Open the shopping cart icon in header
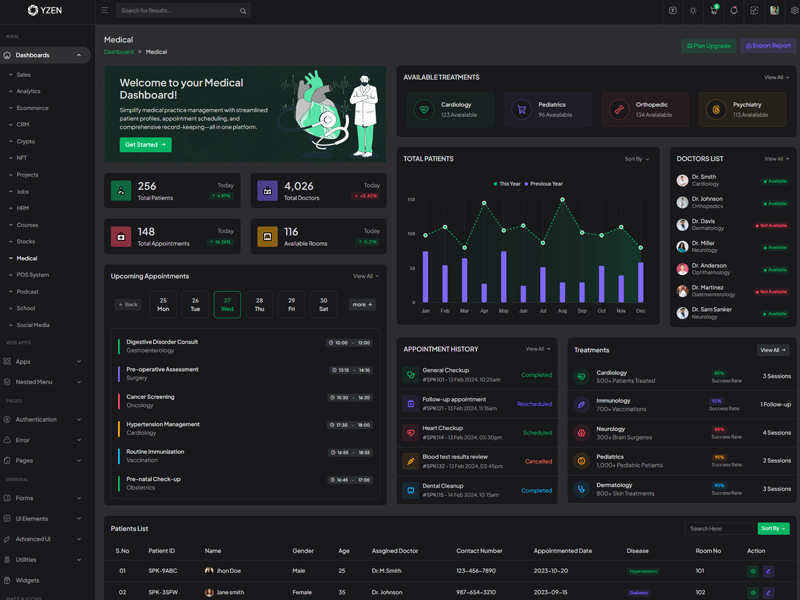This screenshot has height=600, width=800. pos(714,11)
